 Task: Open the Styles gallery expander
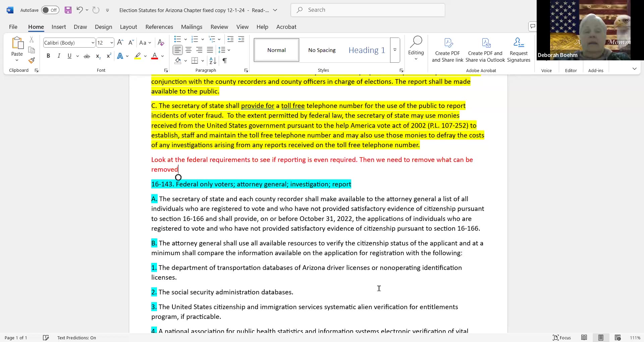[x=395, y=50]
